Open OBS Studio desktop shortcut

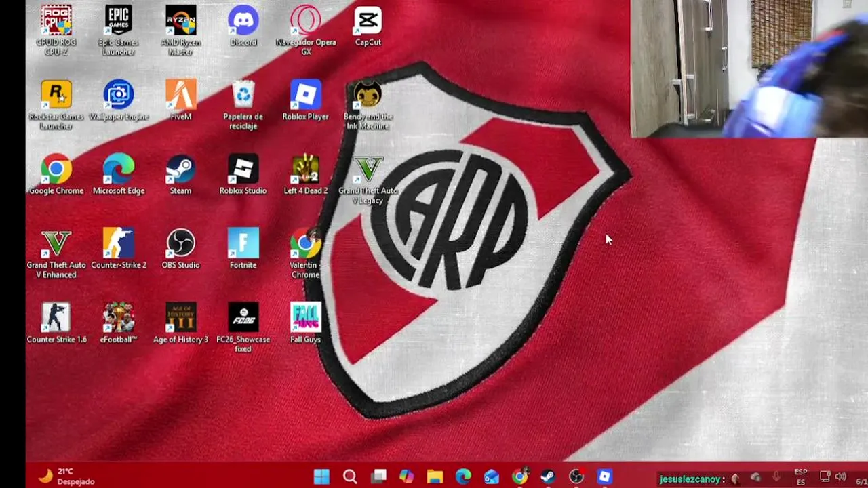[x=181, y=249]
